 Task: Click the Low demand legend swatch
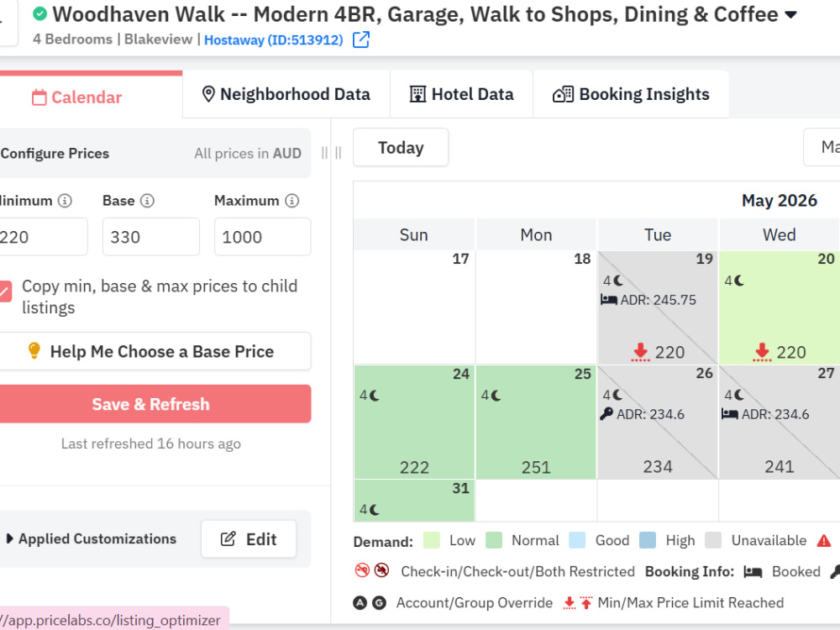coord(431,540)
